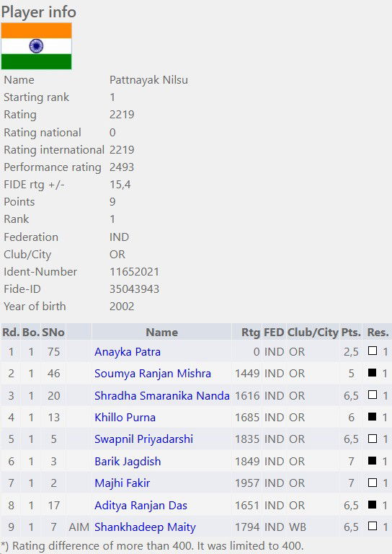Open the Majhi Fakir player link
Image resolution: width=392 pixels, height=554 pixels.
click(x=122, y=483)
